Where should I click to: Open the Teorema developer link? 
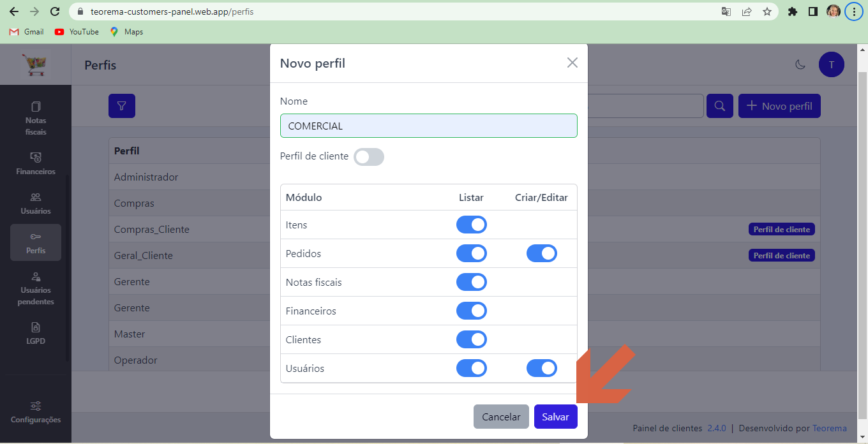click(x=830, y=428)
